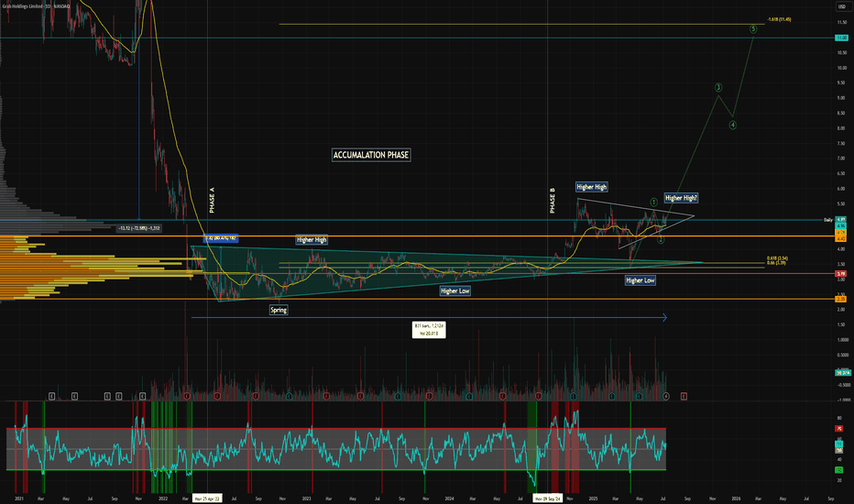The width and height of the screenshot is (854, 504).
Task: Select the -1.618 (11.45) Fibonacci level label
Action: coord(779,19)
